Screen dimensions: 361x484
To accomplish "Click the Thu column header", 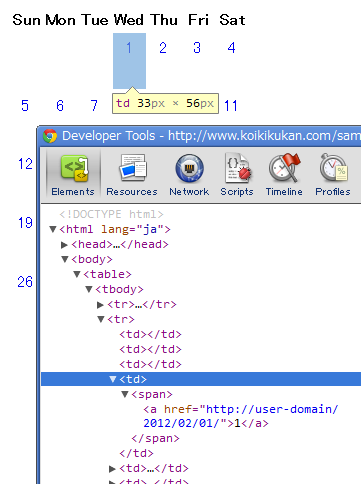I will pyautogui.click(x=164, y=20).
